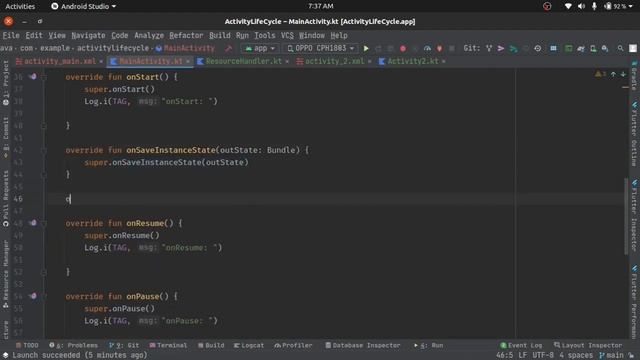Click the stop icon in run toolbar
This screenshot has height=360, width=640.
[452, 49]
